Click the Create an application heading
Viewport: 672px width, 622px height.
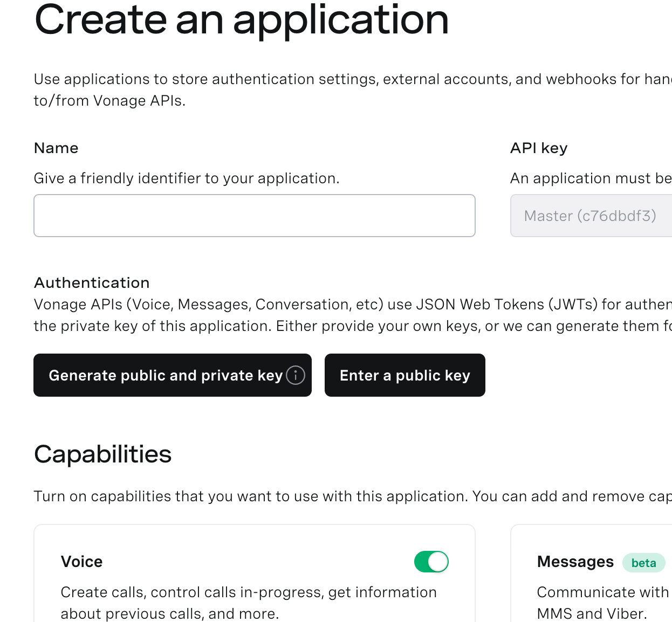tap(242, 20)
